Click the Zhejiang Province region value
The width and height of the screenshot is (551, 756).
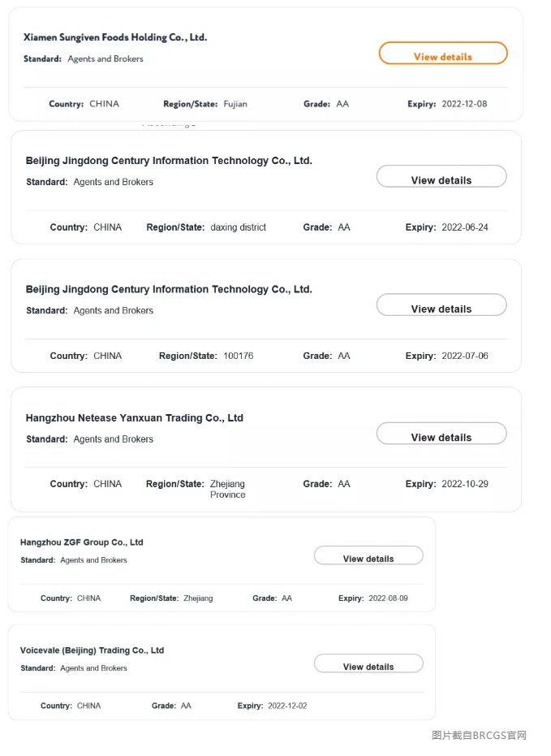click(227, 489)
